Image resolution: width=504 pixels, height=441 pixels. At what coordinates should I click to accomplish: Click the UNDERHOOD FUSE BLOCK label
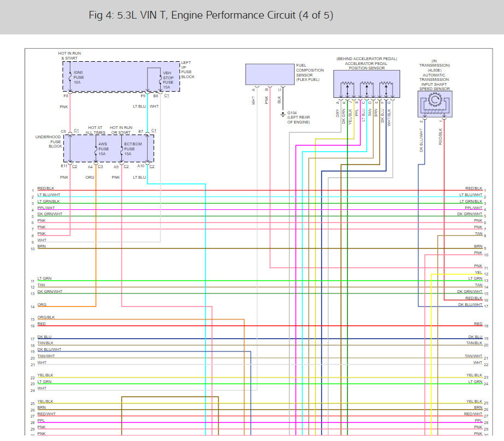[x=49, y=142]
